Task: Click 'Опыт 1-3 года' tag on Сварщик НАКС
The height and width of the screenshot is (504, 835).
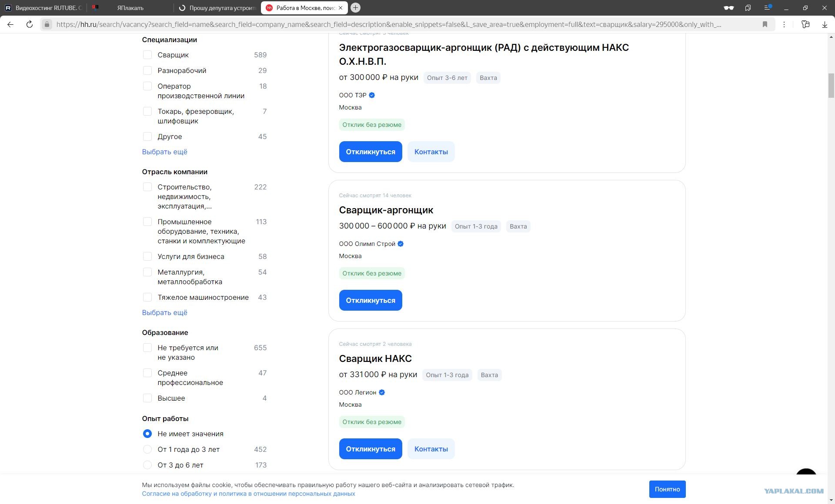Action: (447, 375)
